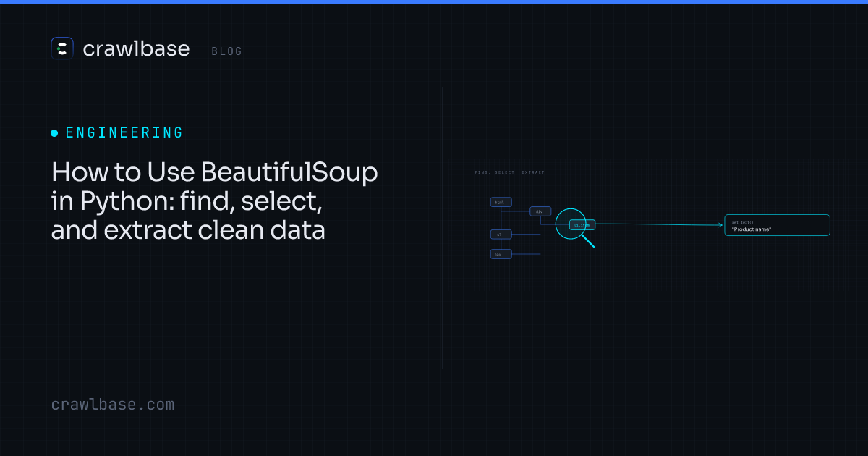Click the nav node in the tree diagram
The height and width of the screenshot is (456, 868).
[x=501, y=254]
